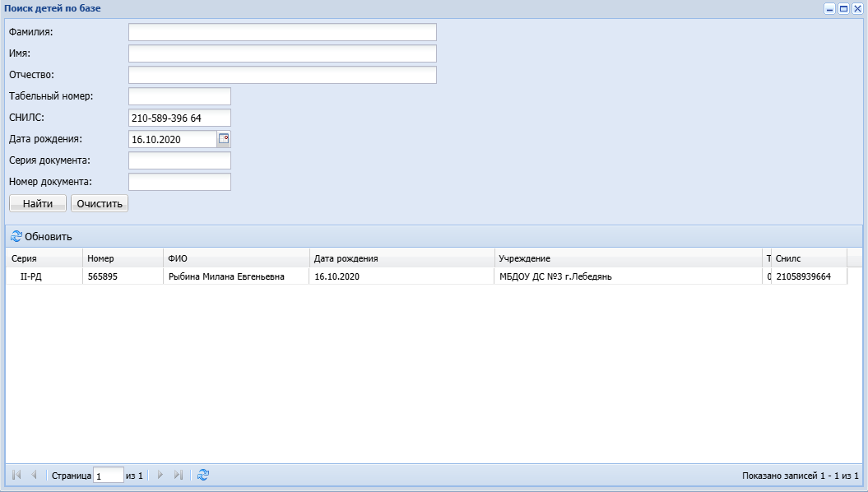Maximize the Поиск детей по базе window
Screen dimensions: 868x492
point(843,8)
